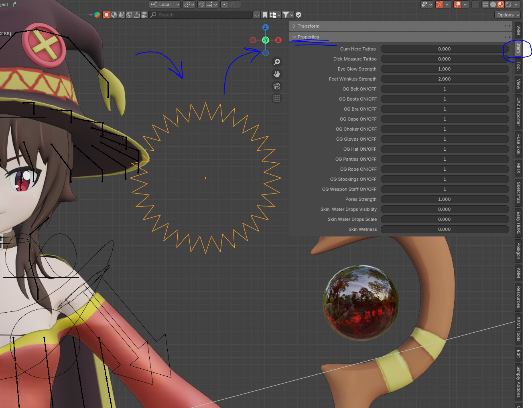
Task: Collapse the Properties panel
Action: click(308, 37)
